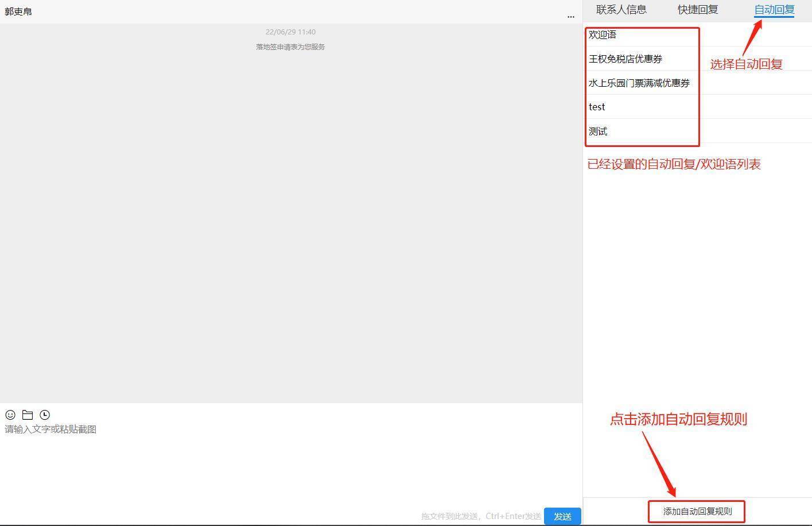Click the drag-file hint text area
The width and height of the screenshot is (812, 526).
tap(481, 516)
